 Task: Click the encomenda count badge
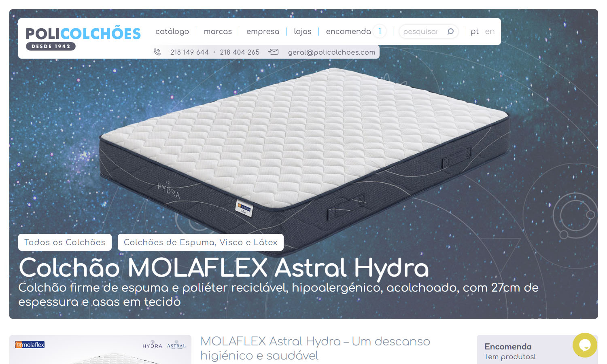pyautogui.click(x=380, y=31)
